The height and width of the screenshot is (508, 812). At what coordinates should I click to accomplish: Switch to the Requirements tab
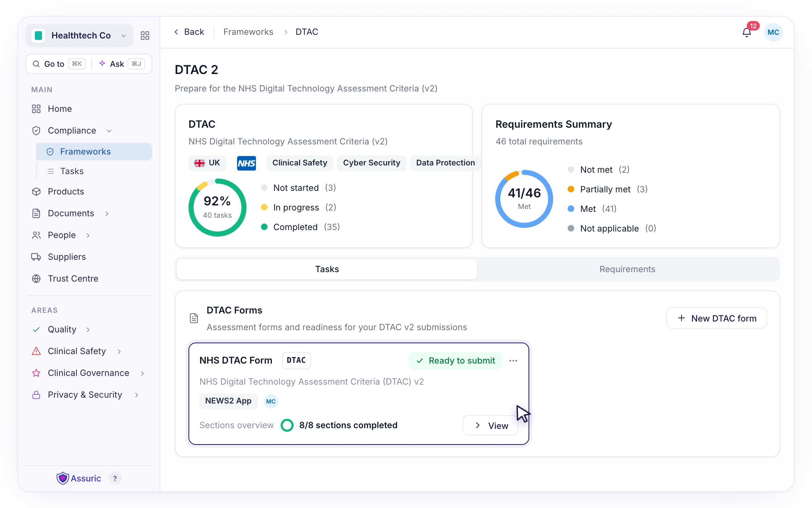[627, 269]
